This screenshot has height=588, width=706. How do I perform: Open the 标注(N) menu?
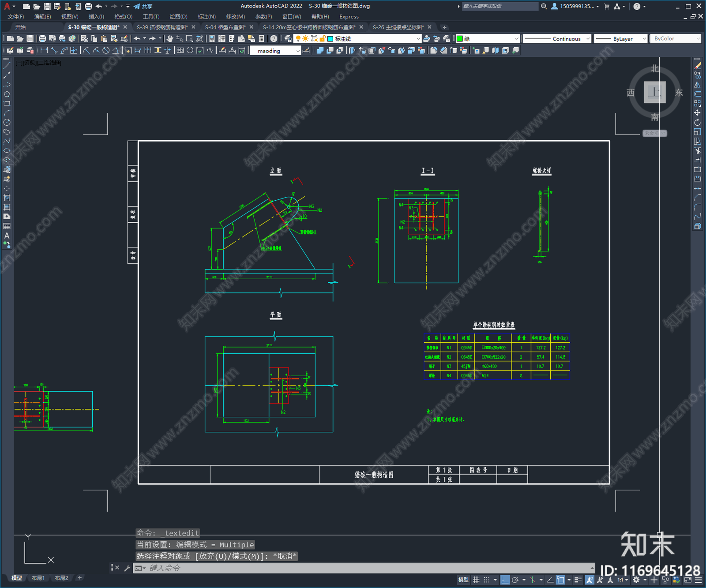(207, 16)
